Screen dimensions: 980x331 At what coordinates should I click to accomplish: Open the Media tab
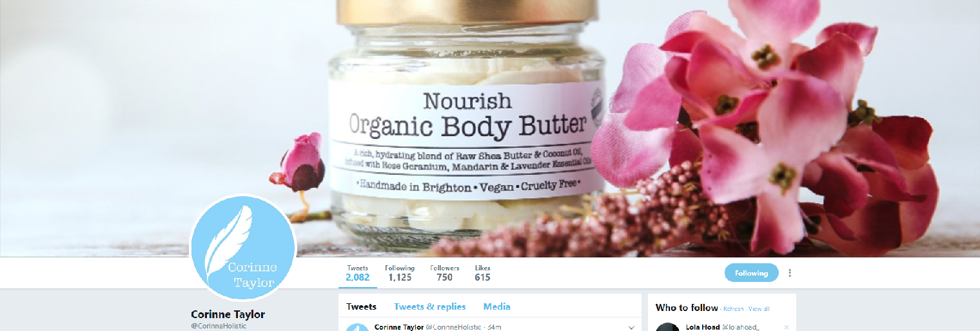(497, 306)
